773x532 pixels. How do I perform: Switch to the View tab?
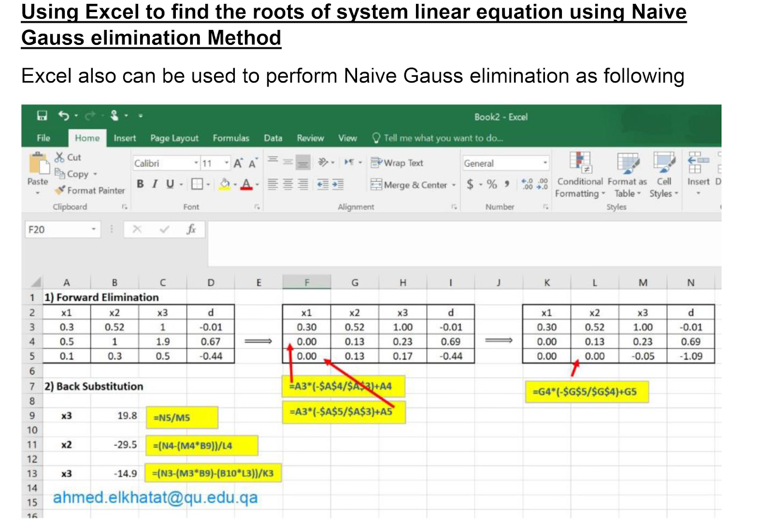(x=347, y=138)
